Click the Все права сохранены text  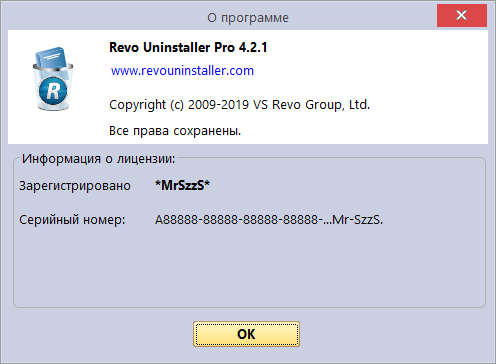(x=175, y=131)
